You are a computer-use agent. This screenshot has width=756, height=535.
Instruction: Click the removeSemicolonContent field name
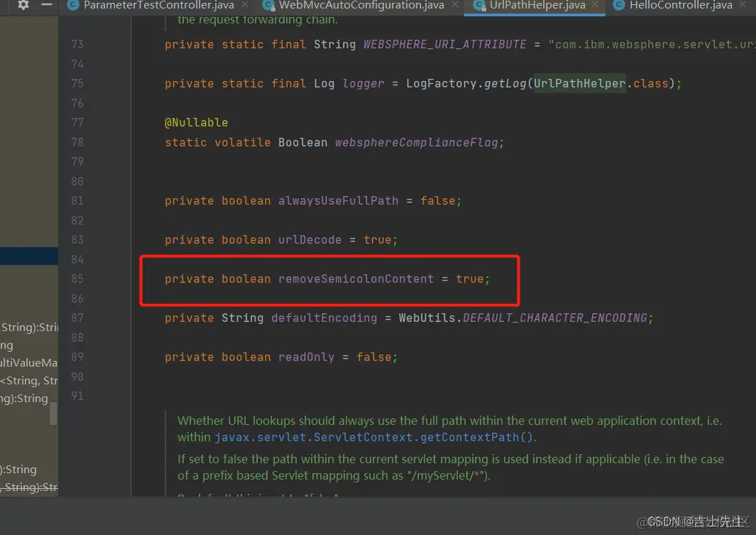click(356, 279)
